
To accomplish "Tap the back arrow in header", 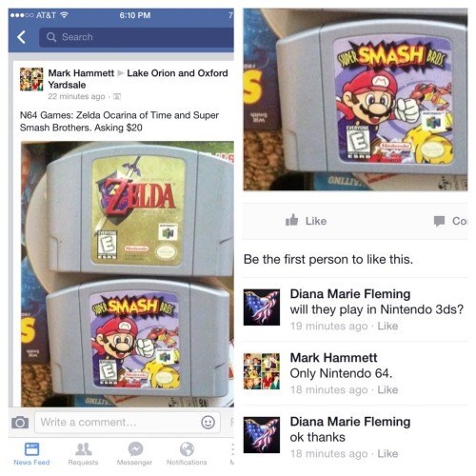I will 21,37.
